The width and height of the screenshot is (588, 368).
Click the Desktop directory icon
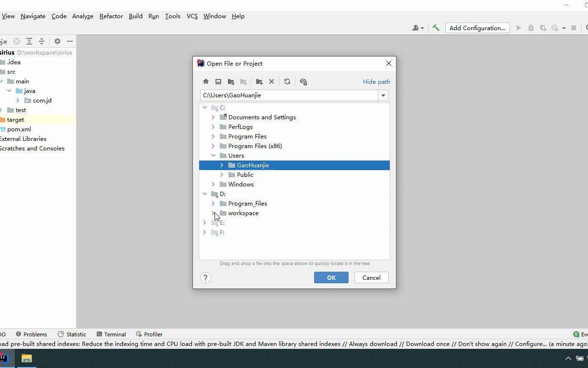point(218,81)
